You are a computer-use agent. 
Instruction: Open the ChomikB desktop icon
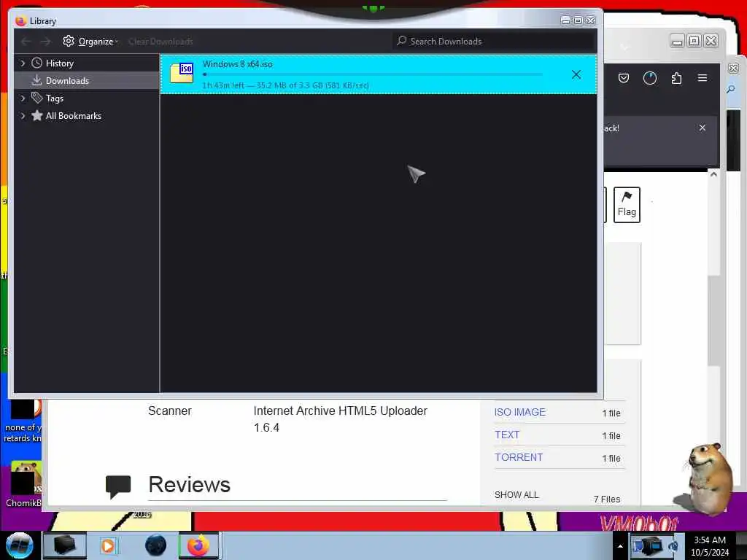(x=23, y=484)
